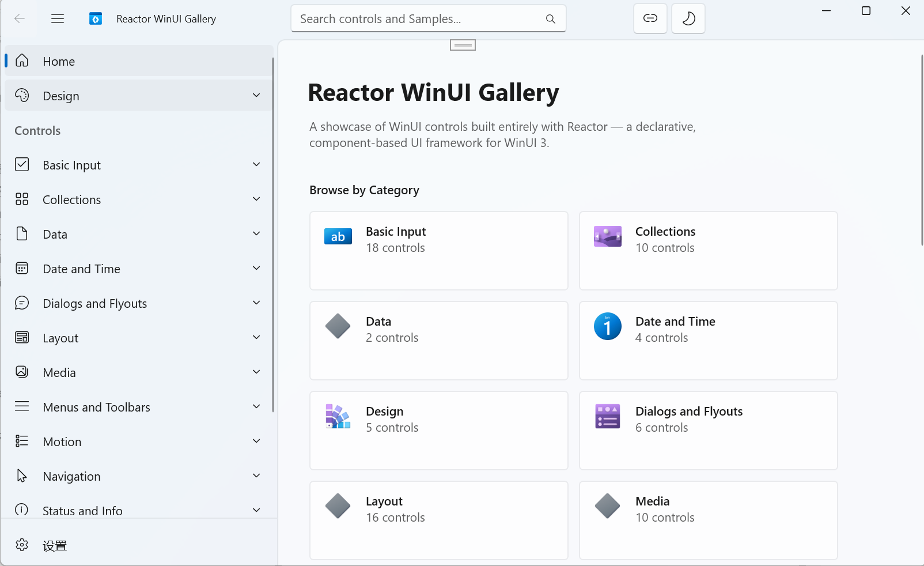Toggle dark theme with the moon icon

click(x=688, y=18)
